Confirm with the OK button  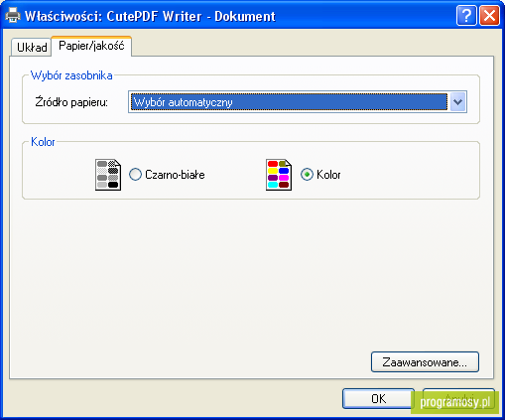(378, 398)
